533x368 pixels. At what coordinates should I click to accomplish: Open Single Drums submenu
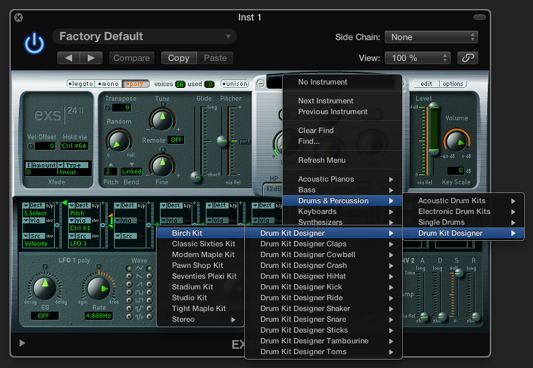[464, 222]
